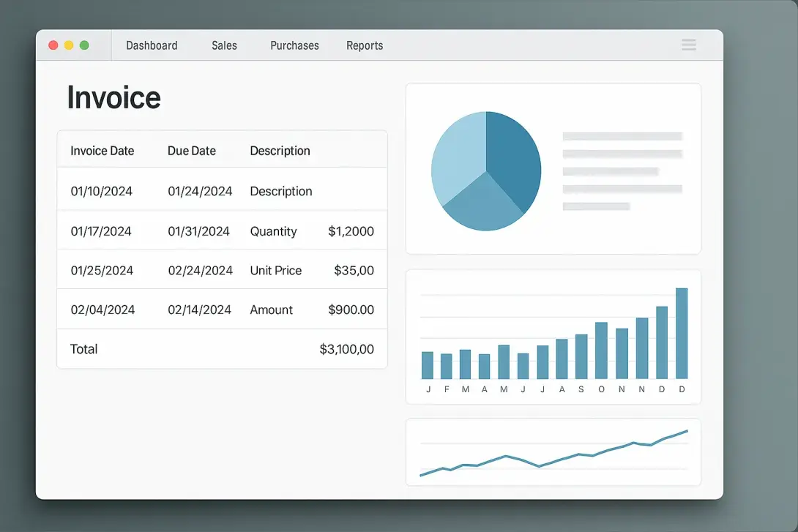Select the $1,2000 Quantity amount
This screenshot has height=532, width=798.
[x=351, y=231]
